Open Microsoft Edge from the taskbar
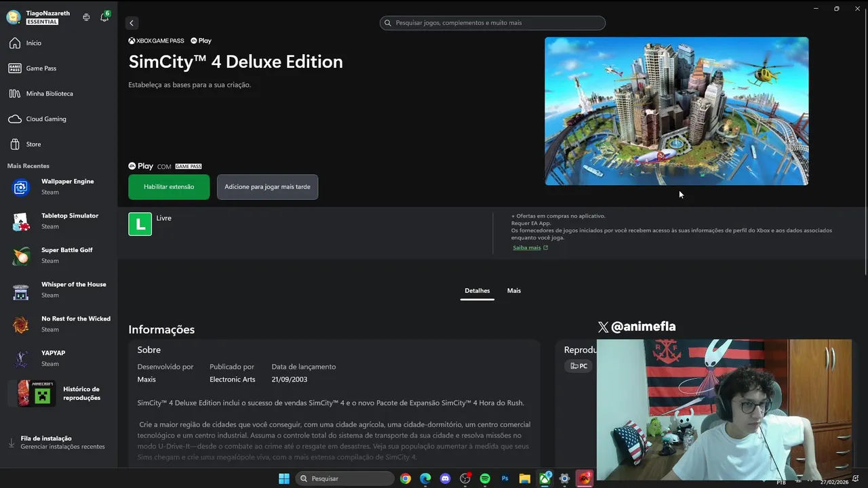This screenshot has height=488, width=868. (x=425, y=479)
